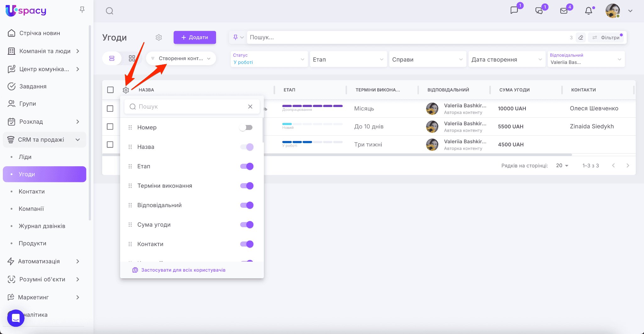Click the global search magnifier icon
Viewport: 644px width, 334px height.
pyautogui.click(x=109, y=11)
